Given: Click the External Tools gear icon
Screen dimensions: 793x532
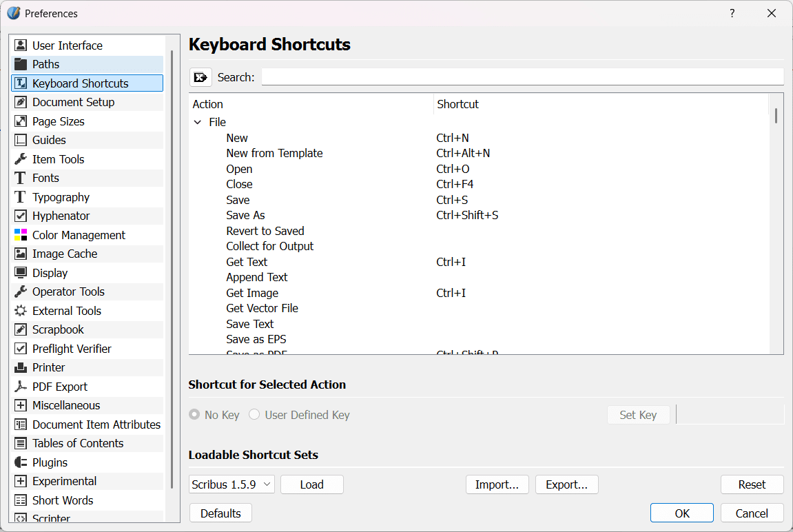Looking at the screenshot, I should coord(21,311).
